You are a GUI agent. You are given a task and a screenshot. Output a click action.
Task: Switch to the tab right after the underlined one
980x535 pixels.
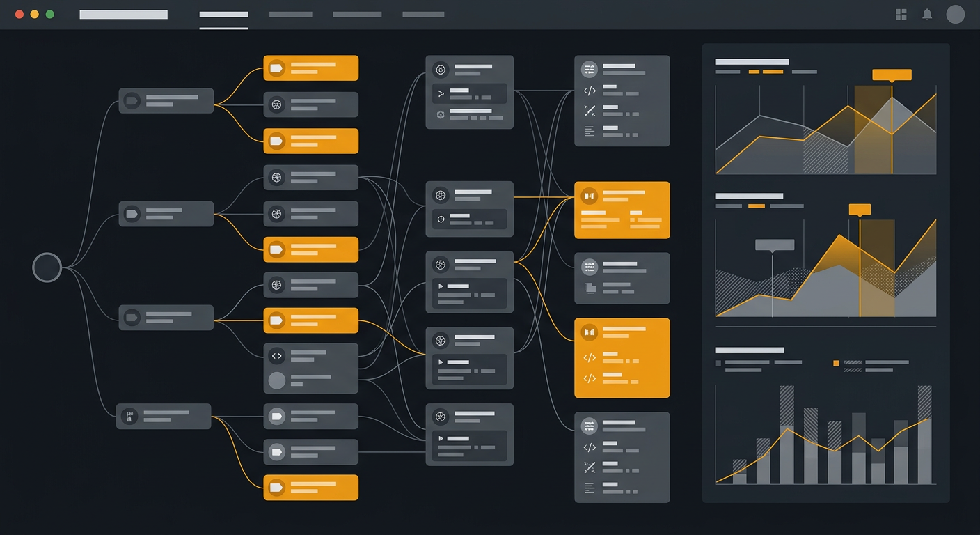[290, 14]
